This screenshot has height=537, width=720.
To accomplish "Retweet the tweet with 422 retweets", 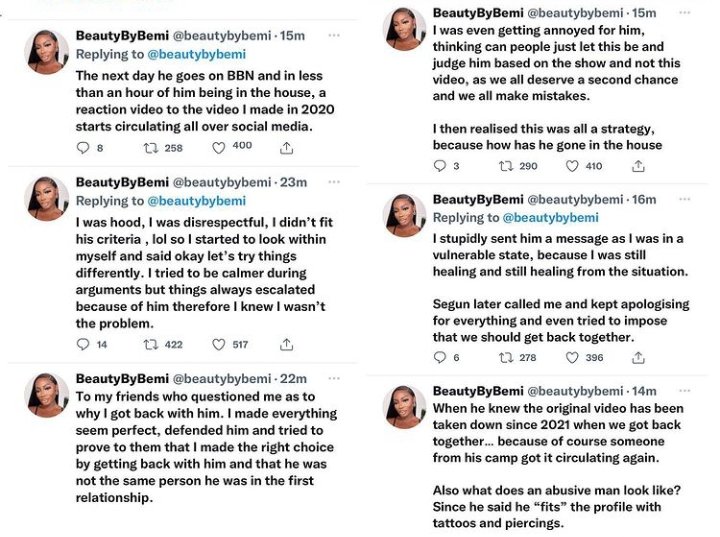I will click(x=151, y=345).
